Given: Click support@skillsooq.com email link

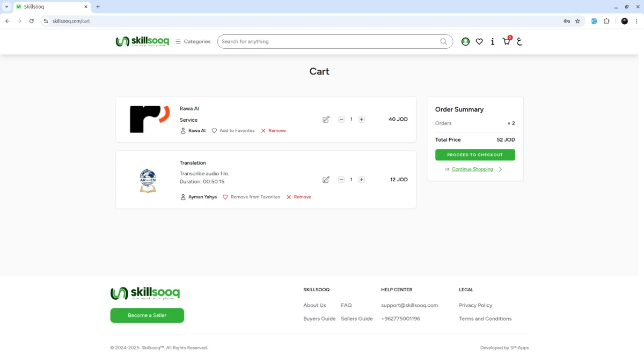Looking at the screenshot, I should click(409, 305).
